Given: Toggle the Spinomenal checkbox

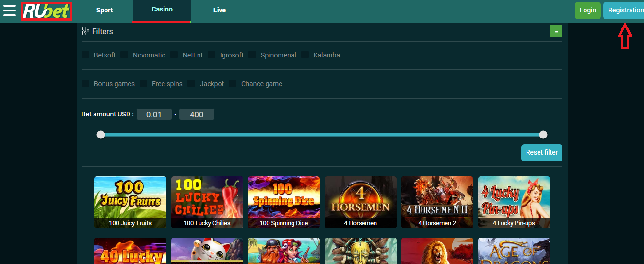Looking at the screenshot, I should coord(252,55).
